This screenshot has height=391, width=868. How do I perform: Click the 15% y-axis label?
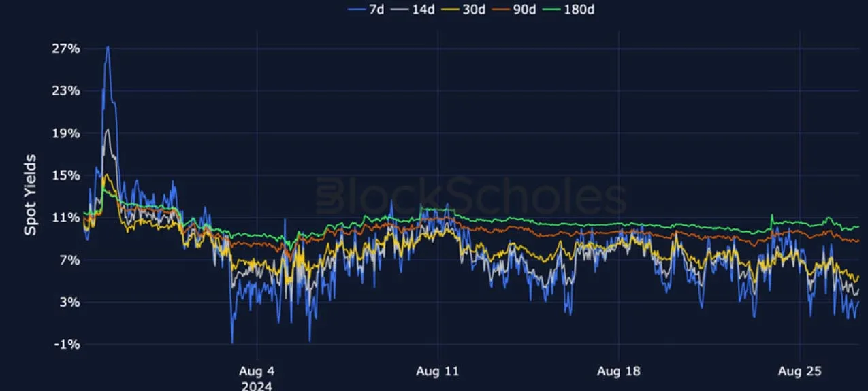point(67,175)
